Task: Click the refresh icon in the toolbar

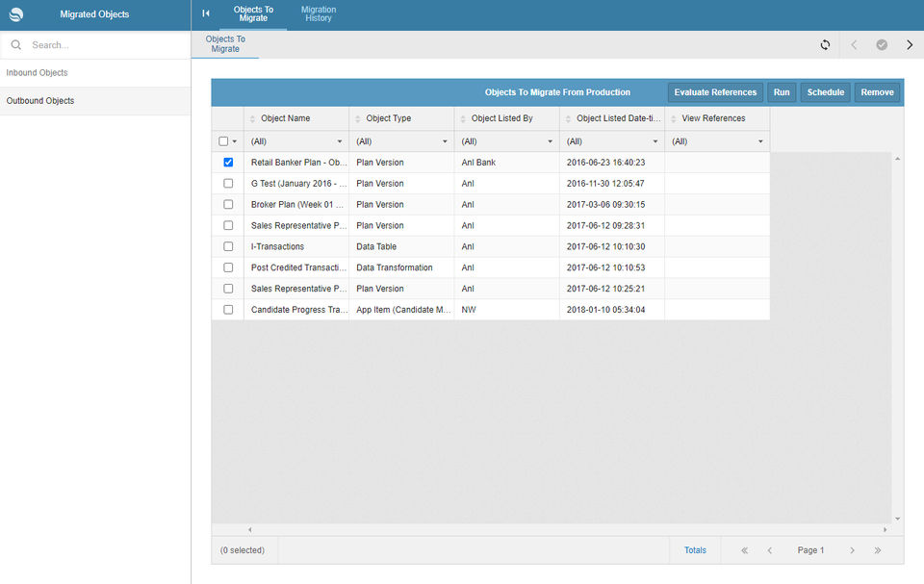Action: (x=825, y=45)
